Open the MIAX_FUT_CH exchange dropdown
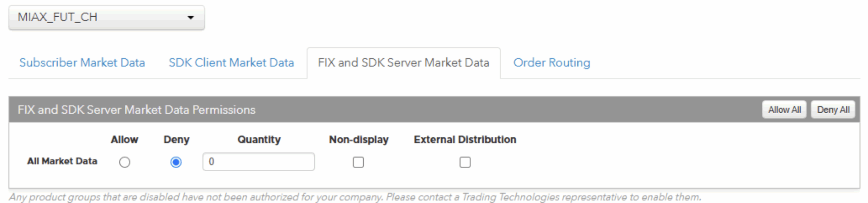The image size is (868, 203). click(107, 18)
